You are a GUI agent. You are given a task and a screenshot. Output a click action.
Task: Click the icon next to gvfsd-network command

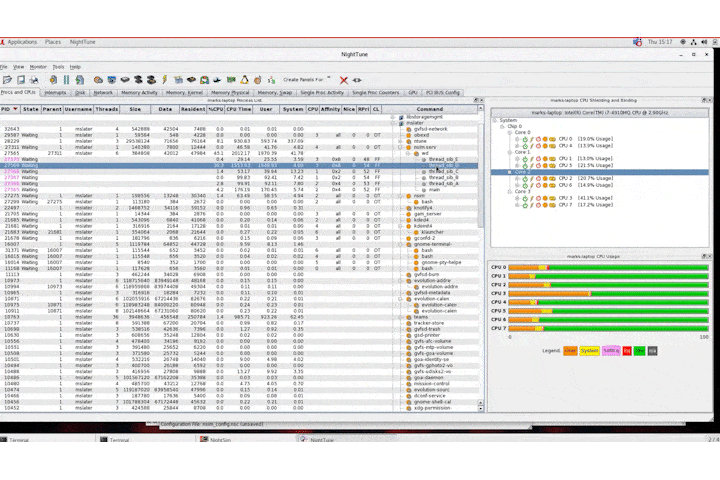tap(406, 129)
